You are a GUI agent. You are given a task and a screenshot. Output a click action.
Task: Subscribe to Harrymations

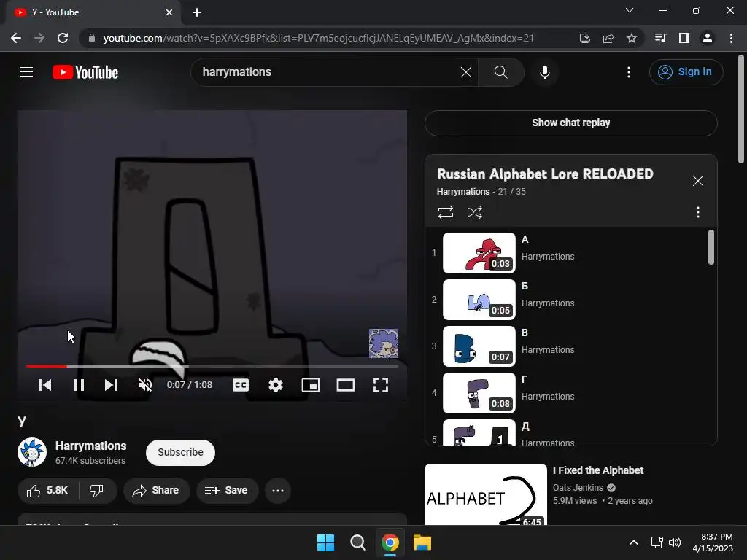coord(180,452)
